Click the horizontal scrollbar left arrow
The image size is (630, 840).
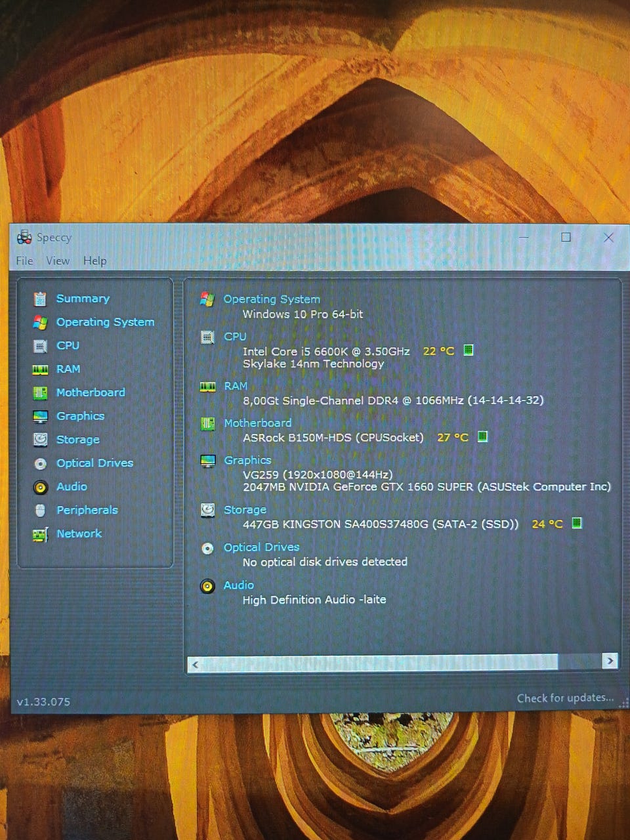(195, 664)
